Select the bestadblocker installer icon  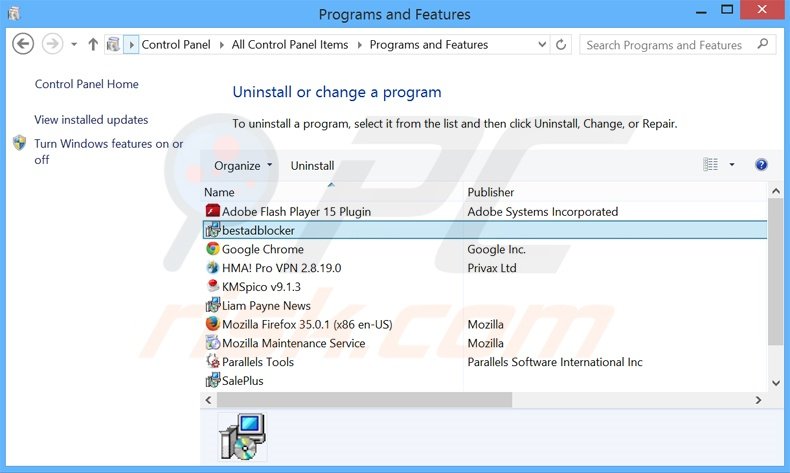pos(213,230)
